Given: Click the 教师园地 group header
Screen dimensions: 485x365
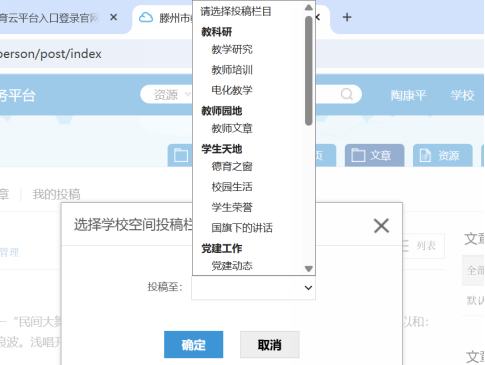Looking at the screenshot, I should (x=222, y=111).
